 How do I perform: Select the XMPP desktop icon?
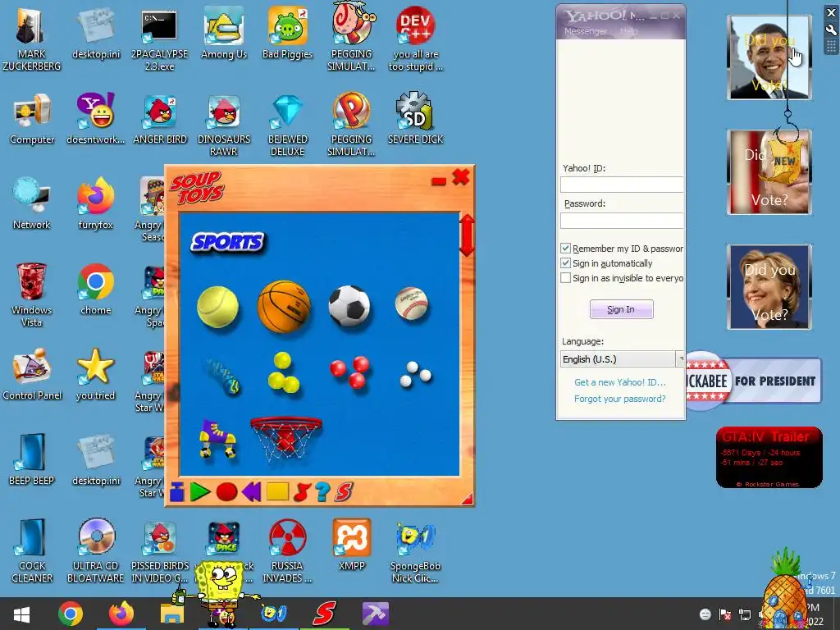click(x=351, y=546)
